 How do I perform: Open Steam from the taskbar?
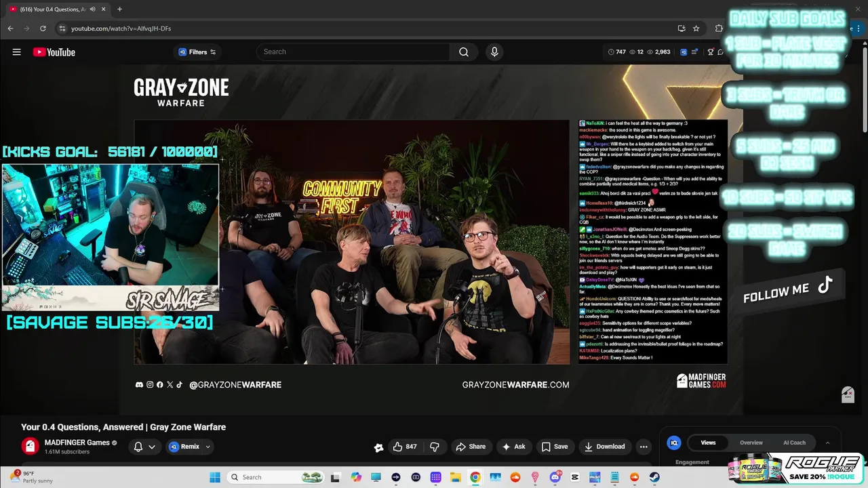coord(654,477)
